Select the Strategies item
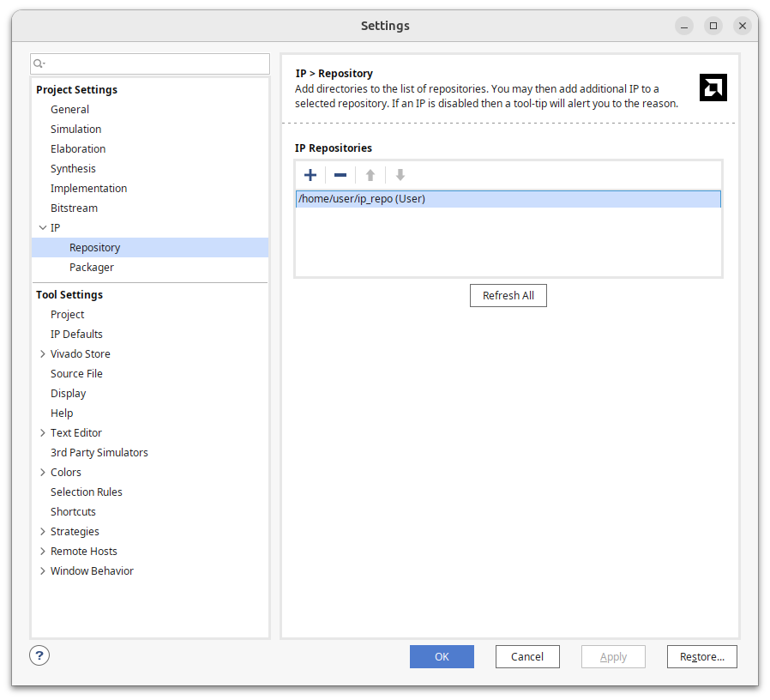 (75, 532)
